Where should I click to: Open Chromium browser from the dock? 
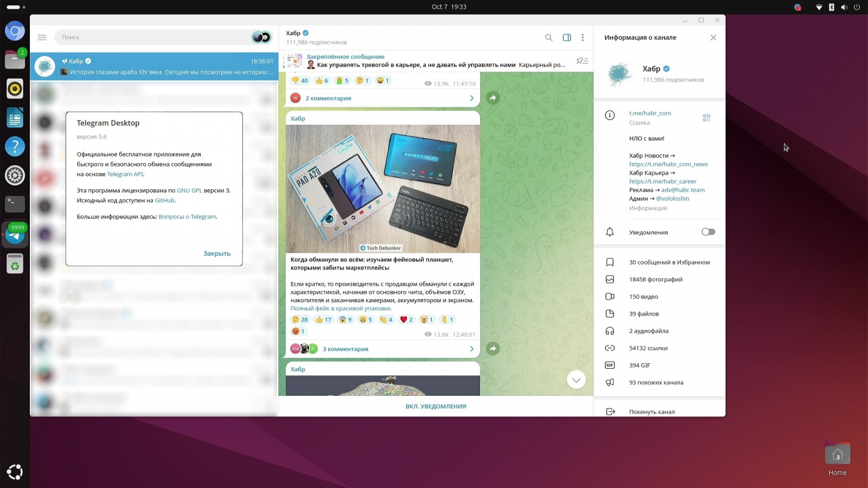pos(15,31)
